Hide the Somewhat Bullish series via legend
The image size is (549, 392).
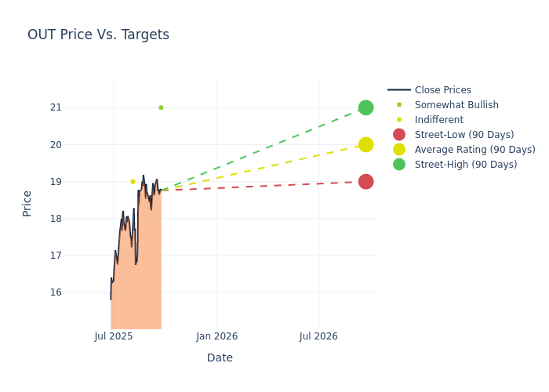point(456,105)
